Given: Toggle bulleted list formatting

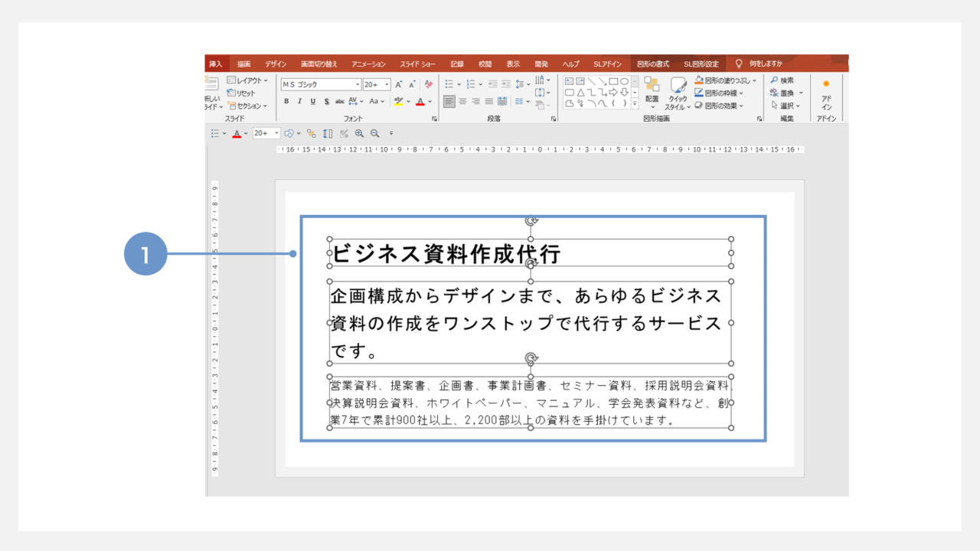Looking at the screenshot, I should click(x=449, y=84).
